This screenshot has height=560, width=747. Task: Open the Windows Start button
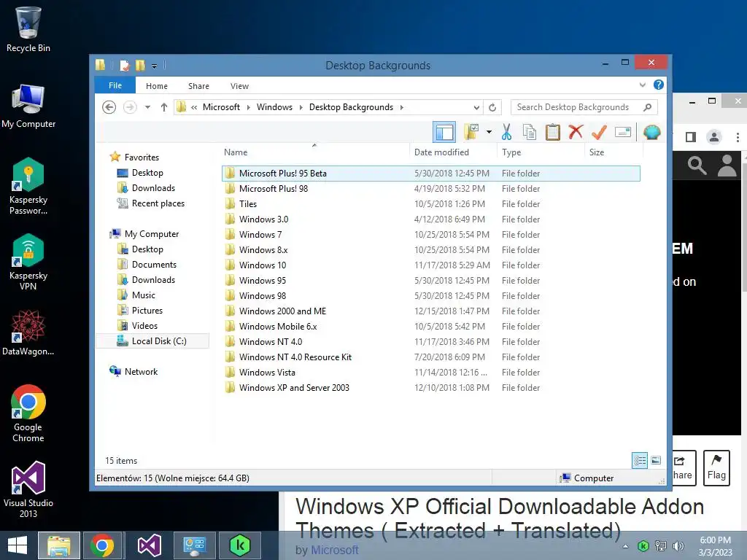coord(18,545)
